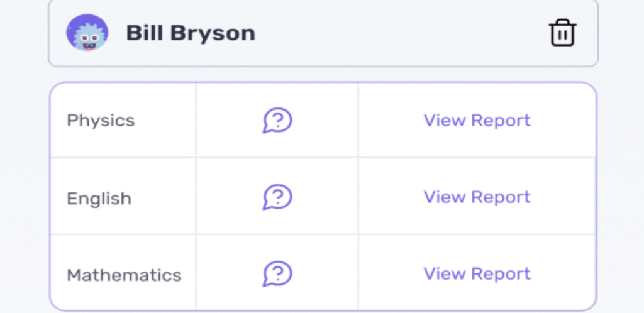This screenshot has width=644, height=313.
Task: Click the Bill Bryson name text
Action: [x=191, y=33]
